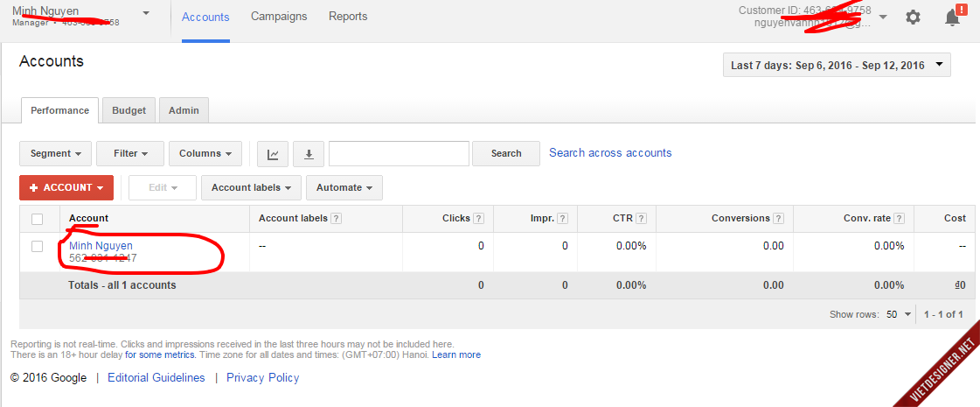Open help icon next to Conv. rate

[x=899, y=219]
